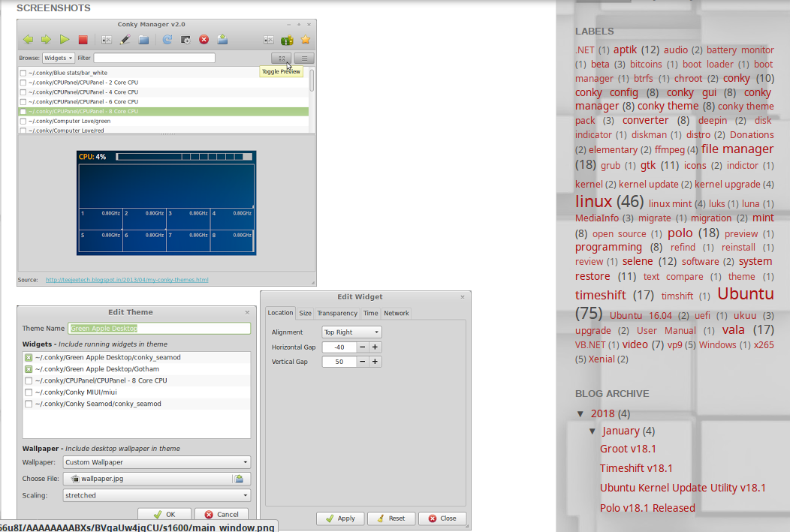Stop the widget with the red square icon
This screenshot has width=790, height=532.
pos(83,39)
